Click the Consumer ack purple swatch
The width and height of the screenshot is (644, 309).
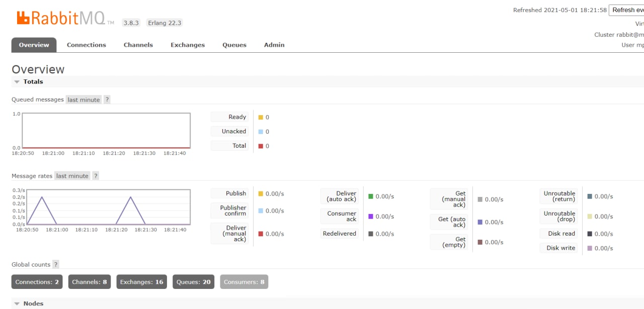(x=371, y=217)
